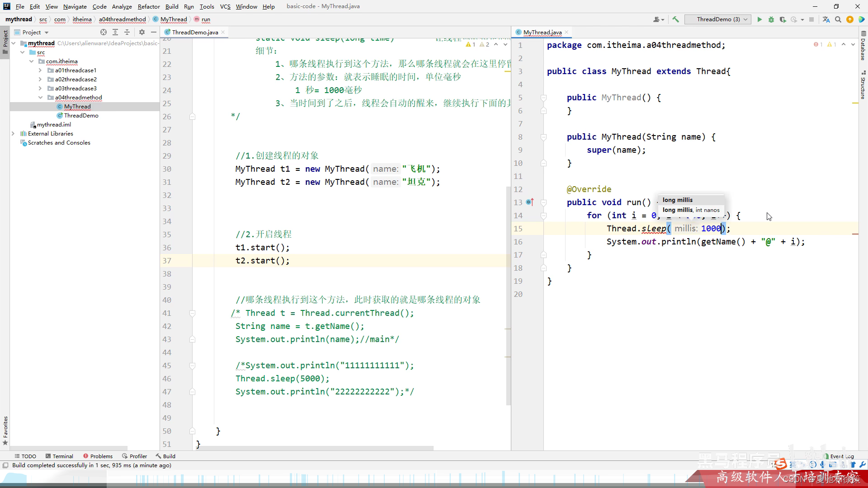868x488 pixels.
Task: Click locate file target icon in Project panel
Action: tap(104, 32)
